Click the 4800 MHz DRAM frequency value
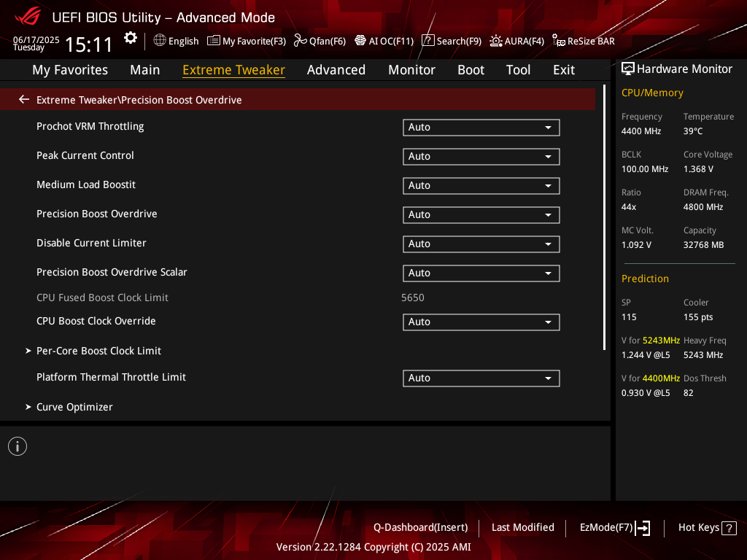Image resolution: width=747 pixels, height=560 pixels. (703, 206)
